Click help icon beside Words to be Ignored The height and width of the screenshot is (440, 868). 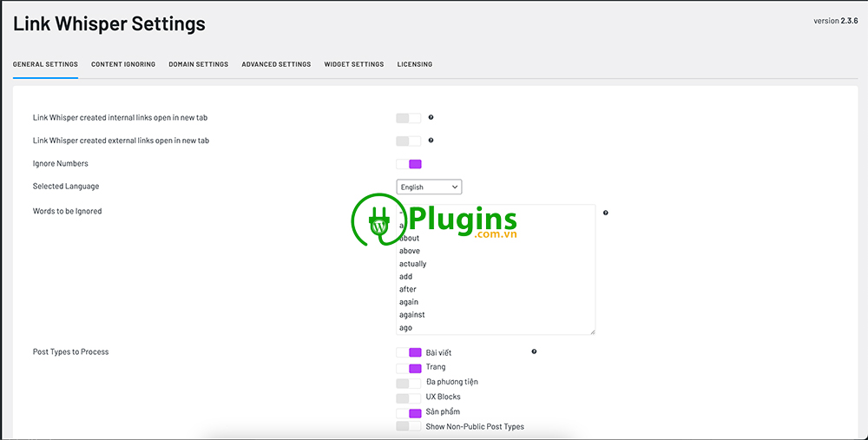pos(605,213)
